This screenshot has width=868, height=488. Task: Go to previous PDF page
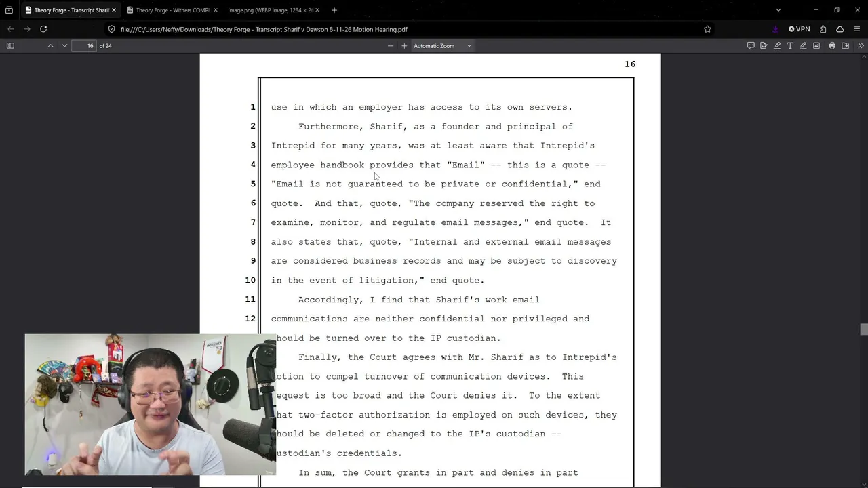click(x=50, y=45)
